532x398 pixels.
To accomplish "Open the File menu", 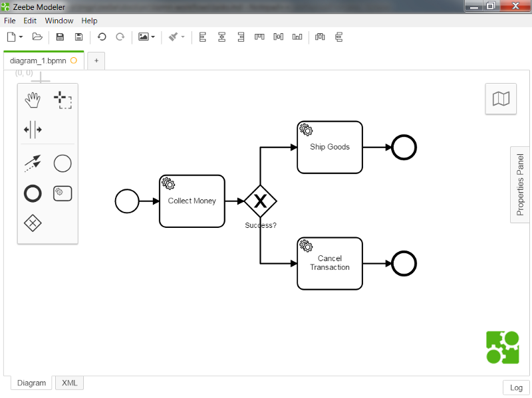I will [10, 21].
